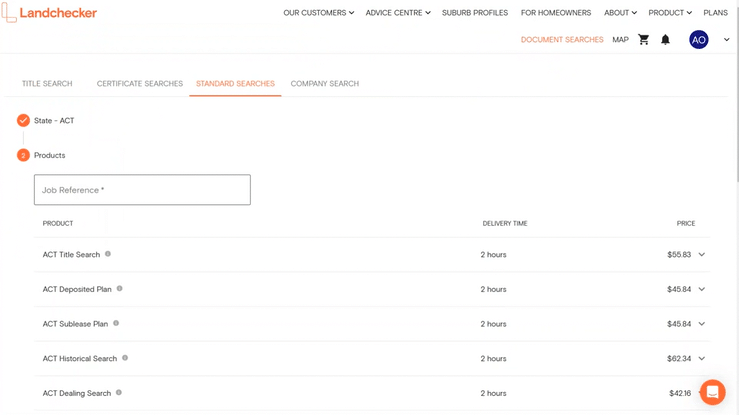The width and height of the screenshot is (739, 415).
Task: Expand the ACT Historical Search row chevron
Action: pyautogui.click(x=702, y=358)
